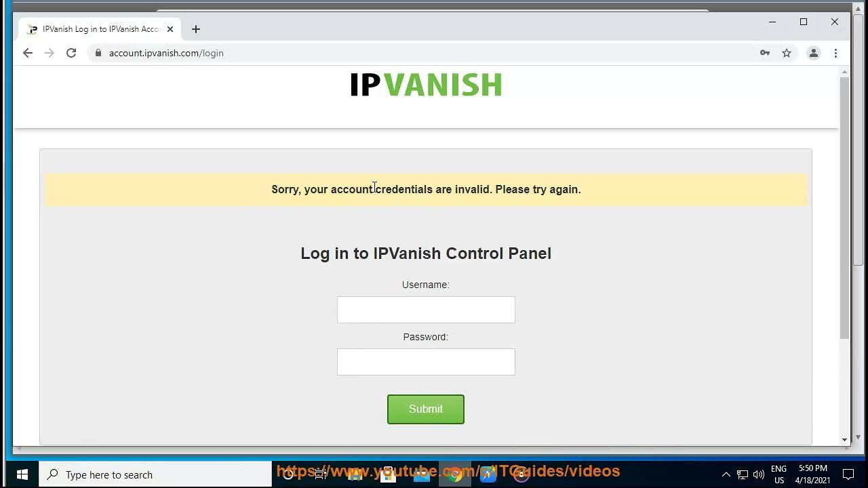868x488 pixels.
Task: Focus the Password field
Action: click(x=426, y=362)
